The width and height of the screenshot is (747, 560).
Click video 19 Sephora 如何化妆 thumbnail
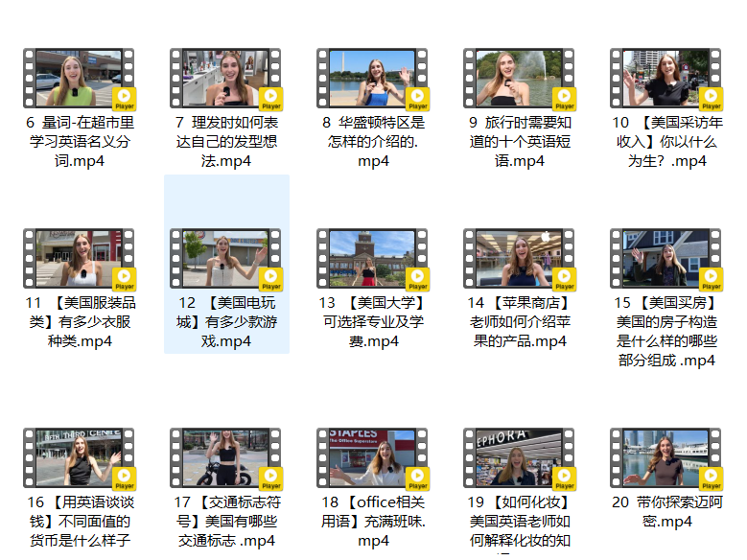click(x=520, y=458)
